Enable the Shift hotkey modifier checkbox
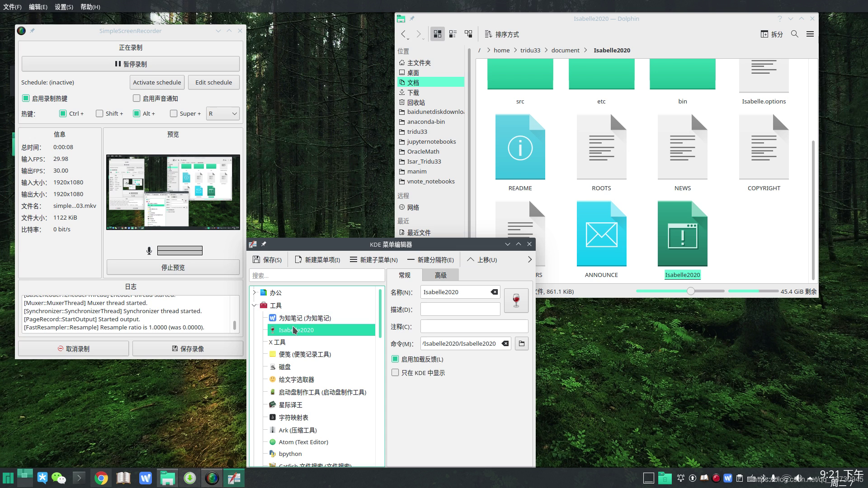The height and width of the screenshot is (488, 868). 99,114
